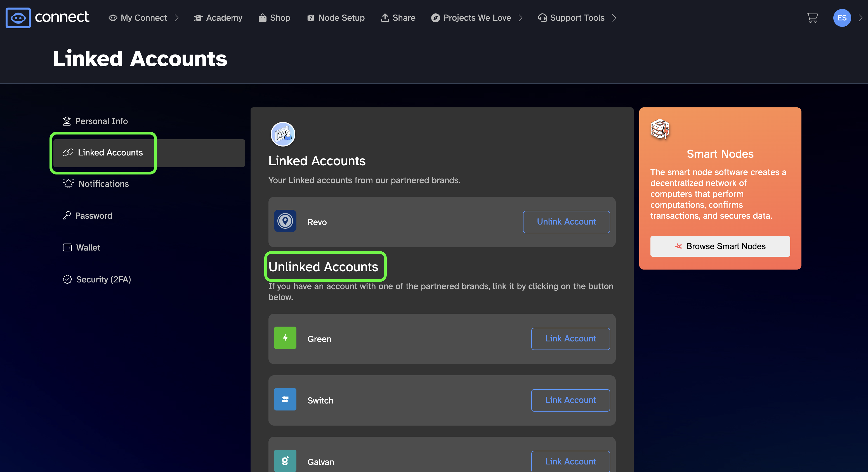Click the Green brand lightning icon
This screenshot has width=868, height=472.
[x=285, y=338]
